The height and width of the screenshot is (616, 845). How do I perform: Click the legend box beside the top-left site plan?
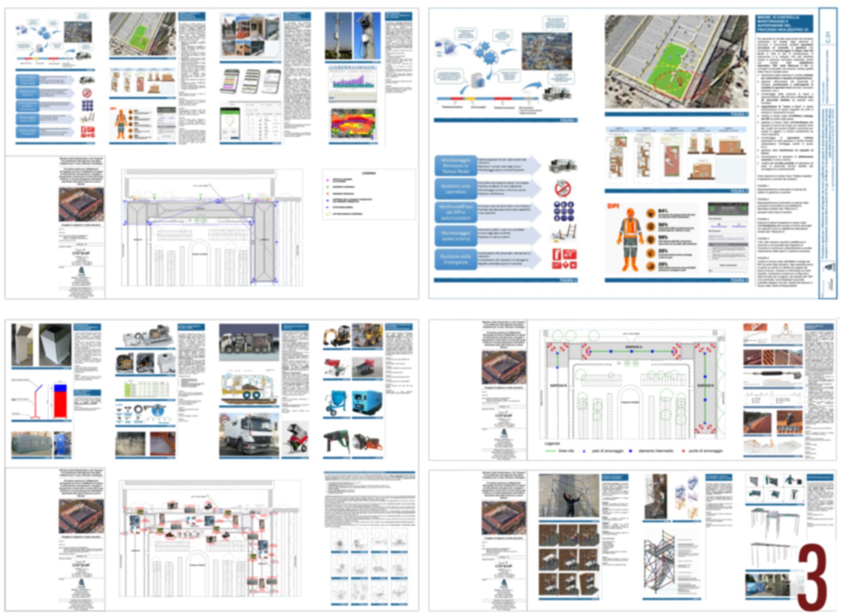(369, 194)
